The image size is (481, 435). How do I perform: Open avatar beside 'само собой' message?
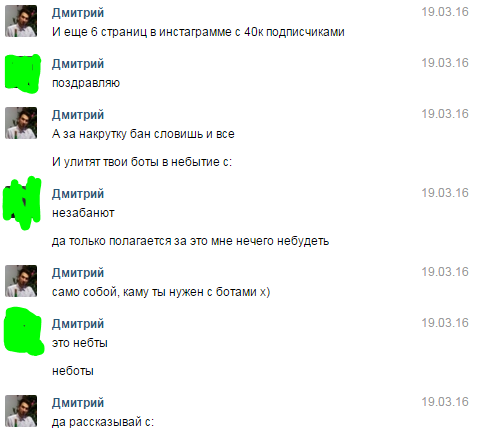(x=21, y=281)
